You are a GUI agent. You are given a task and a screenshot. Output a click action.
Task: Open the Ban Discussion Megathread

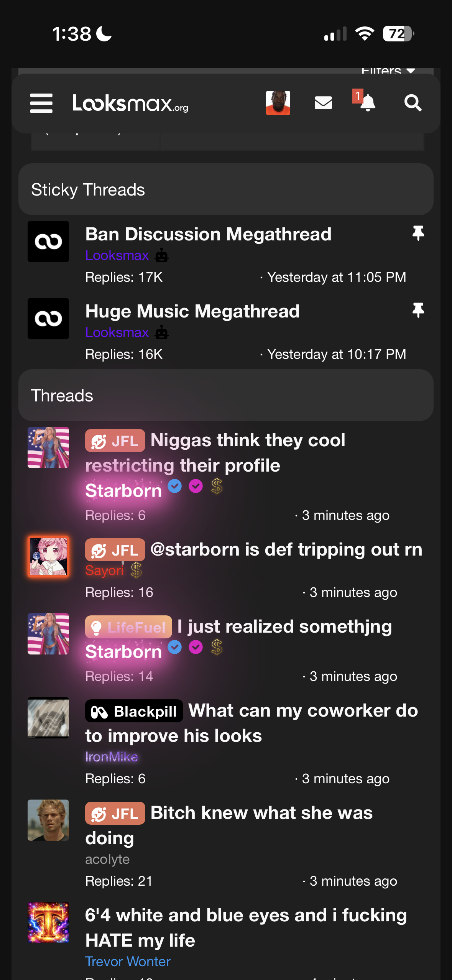(x=208, y=234)
